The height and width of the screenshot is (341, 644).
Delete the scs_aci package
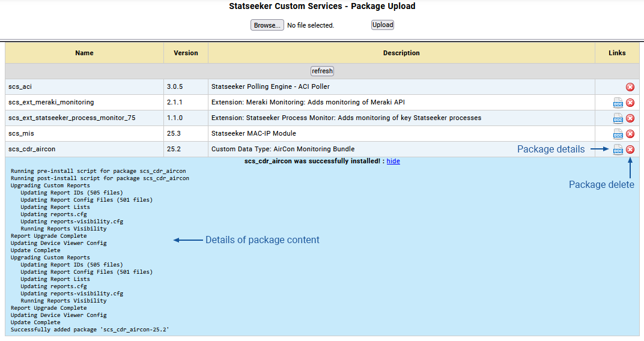click(x=630, y=87)
